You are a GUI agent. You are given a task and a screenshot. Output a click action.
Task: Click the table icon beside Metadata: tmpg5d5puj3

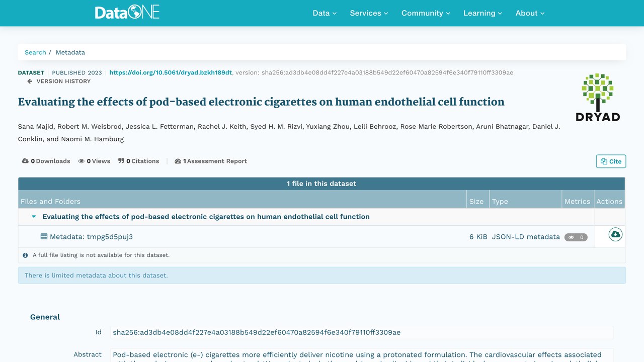[44, 236]
